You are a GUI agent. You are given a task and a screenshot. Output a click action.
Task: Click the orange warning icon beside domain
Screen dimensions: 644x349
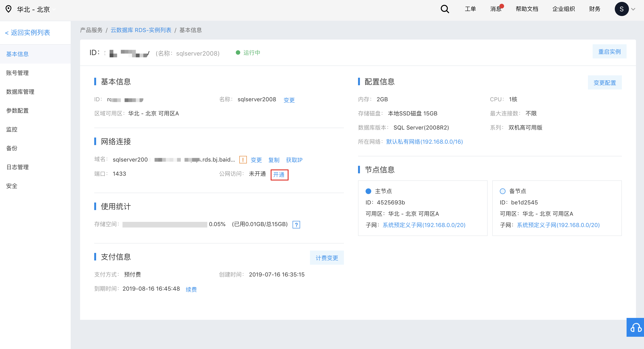243,160
